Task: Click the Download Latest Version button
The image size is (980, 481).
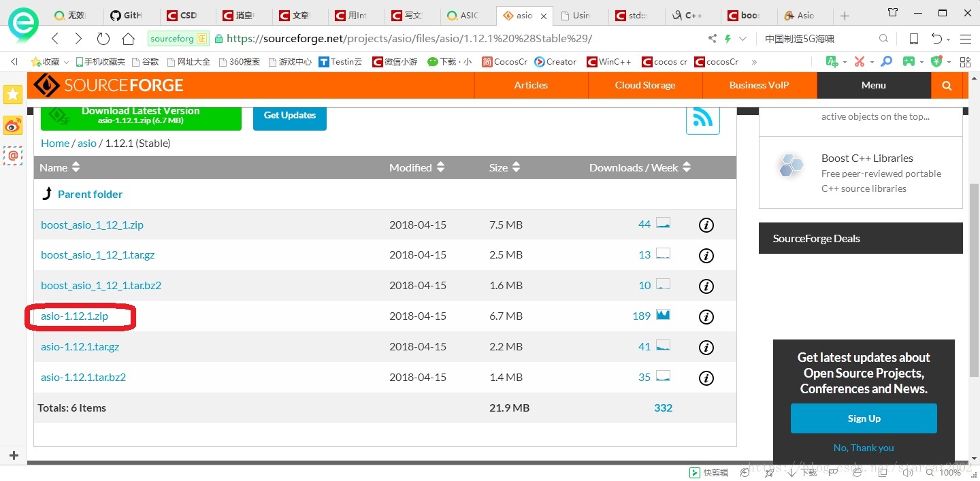Action: (141, 117)
